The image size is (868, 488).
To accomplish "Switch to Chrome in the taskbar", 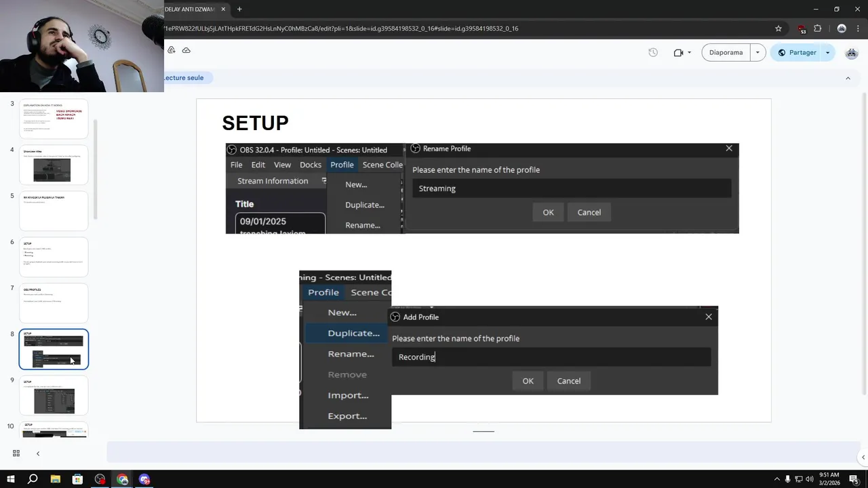I will pos(122,479).
